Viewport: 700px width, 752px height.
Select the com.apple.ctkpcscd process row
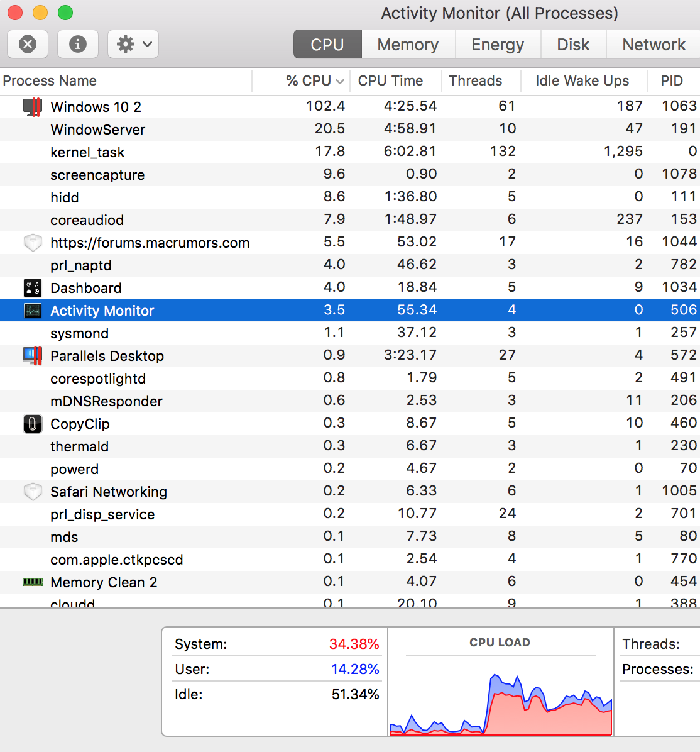pos(350,559)
